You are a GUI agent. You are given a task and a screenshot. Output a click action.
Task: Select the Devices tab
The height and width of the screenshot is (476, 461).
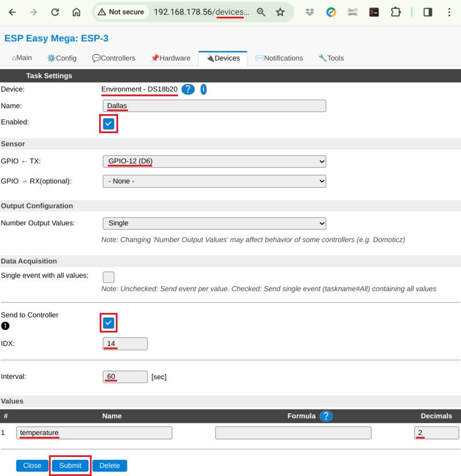click(223, 58)
